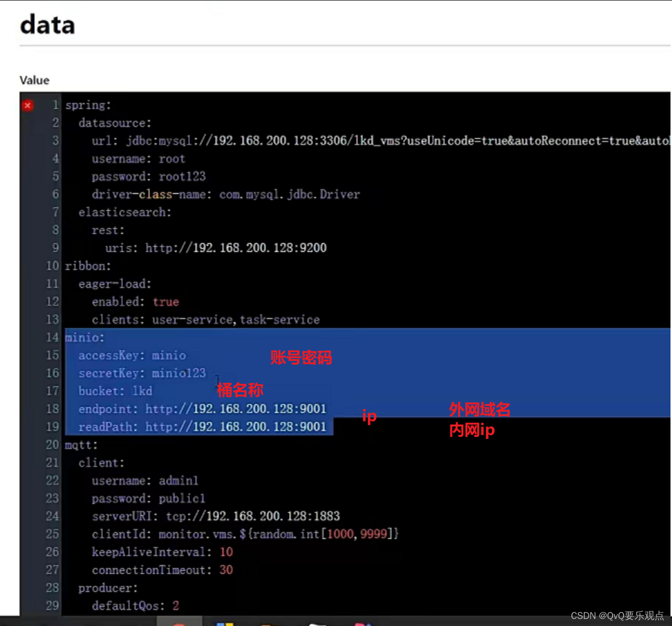Viewport: 672px width, 626px height.
Task: Click the 'password: public1' line
Action: coord(148,498)
